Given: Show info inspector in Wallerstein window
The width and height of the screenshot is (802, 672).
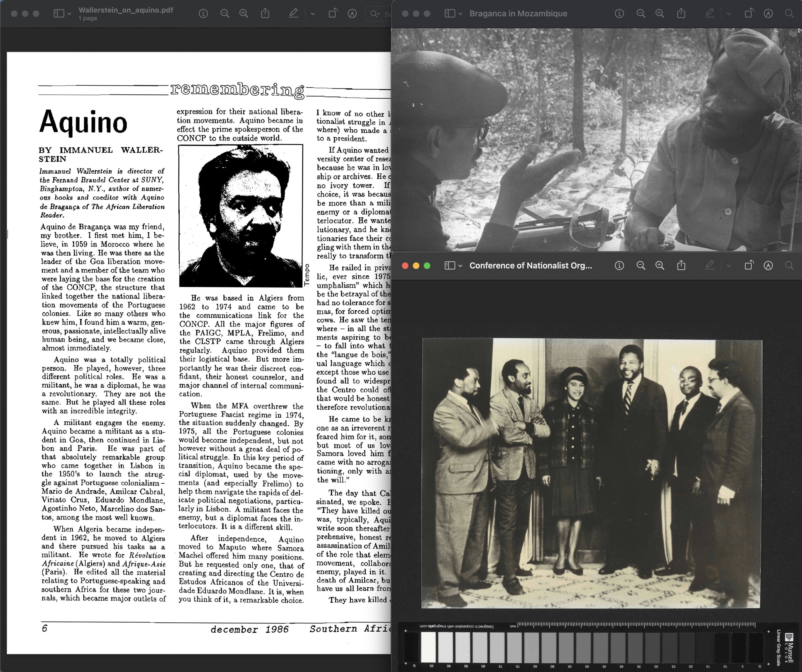Looking at the screenshot, I should point(203,14).
